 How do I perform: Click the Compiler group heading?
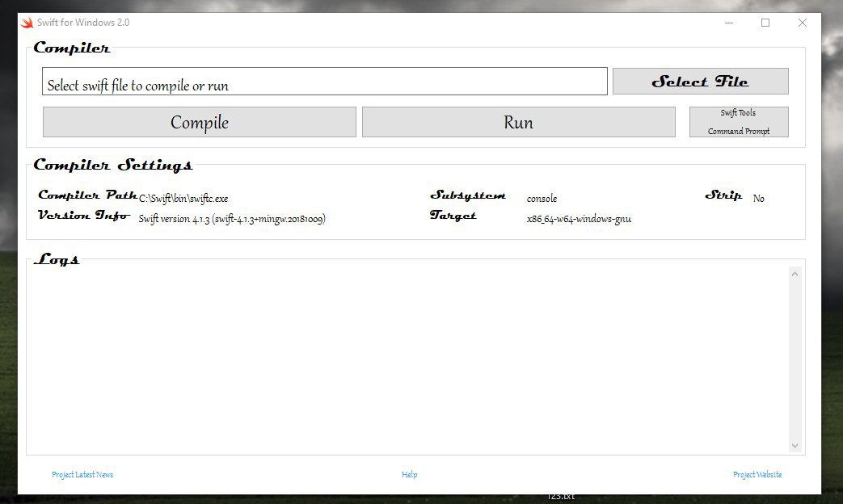(71, 48)
